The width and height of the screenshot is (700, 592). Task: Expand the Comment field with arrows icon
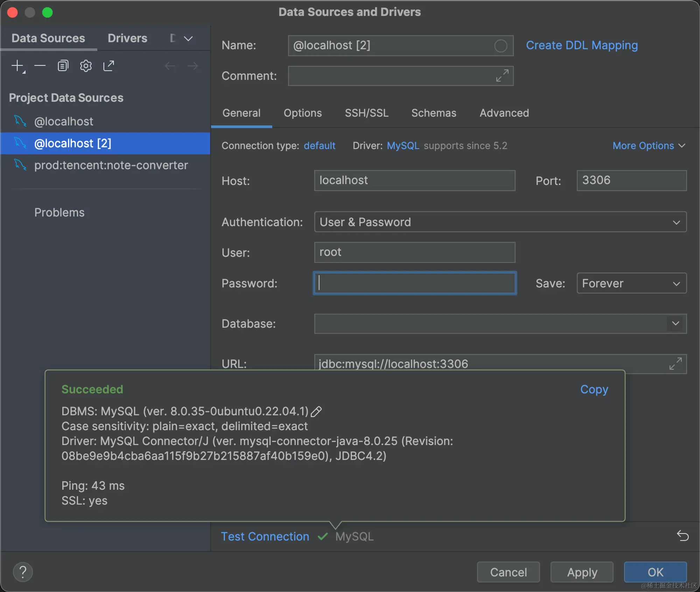point(502,76)
